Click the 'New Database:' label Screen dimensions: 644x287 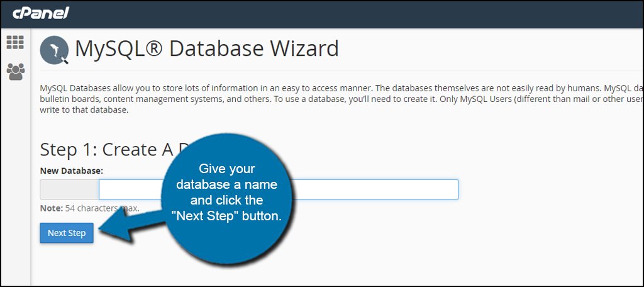[72, 171]
